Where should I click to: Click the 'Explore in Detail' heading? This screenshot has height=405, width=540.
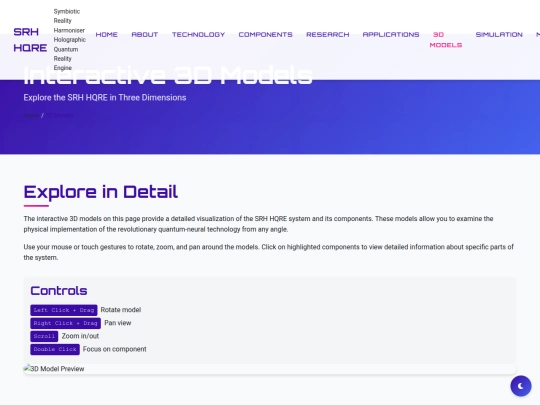[x=101, y=192]
